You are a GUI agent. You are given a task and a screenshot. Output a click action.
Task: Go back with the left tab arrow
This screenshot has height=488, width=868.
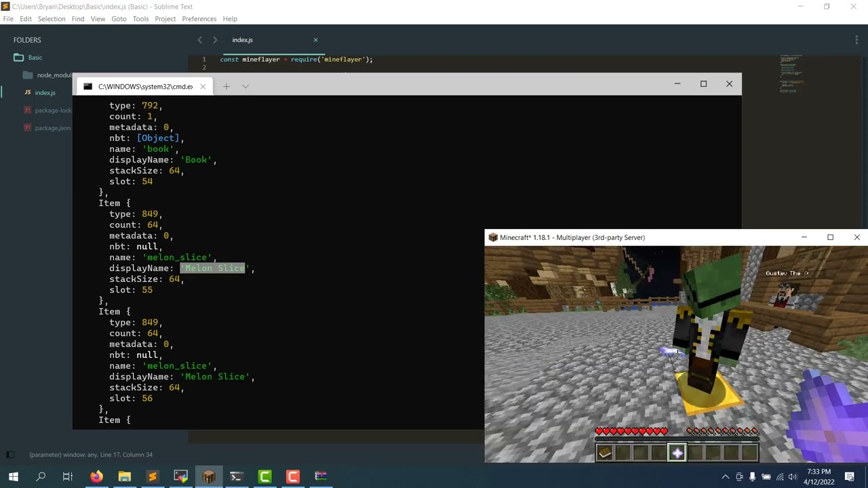tap(199, 40)
